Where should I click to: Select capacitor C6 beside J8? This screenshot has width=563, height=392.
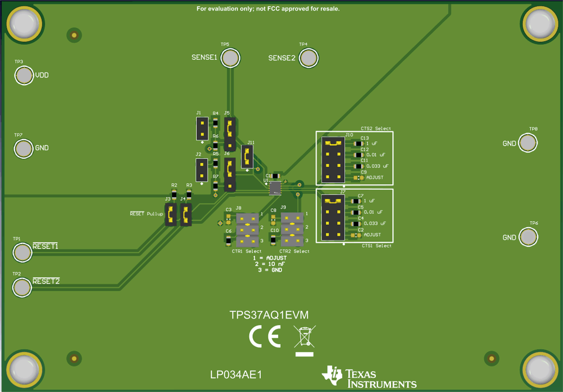pyautogui.click(x=229, y=240)
